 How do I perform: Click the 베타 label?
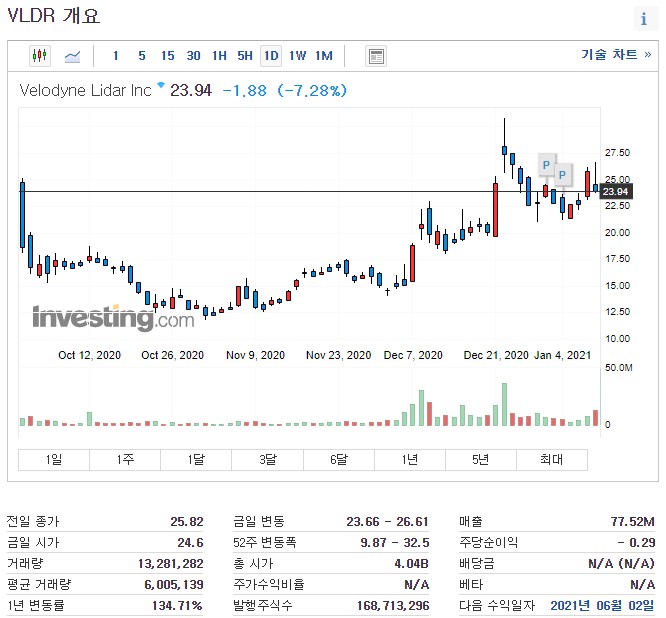coord(471,585)
